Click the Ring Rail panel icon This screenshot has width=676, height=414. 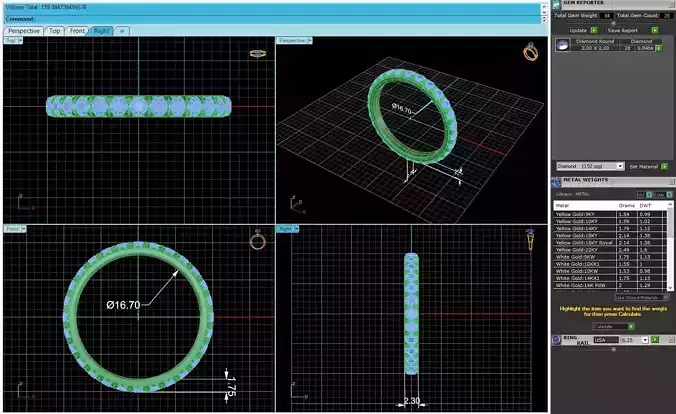556,340
